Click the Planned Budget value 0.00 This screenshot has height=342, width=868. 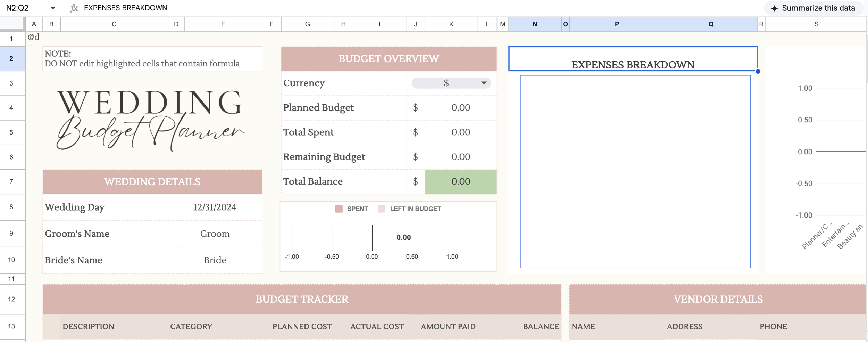[x=461, y=108]
